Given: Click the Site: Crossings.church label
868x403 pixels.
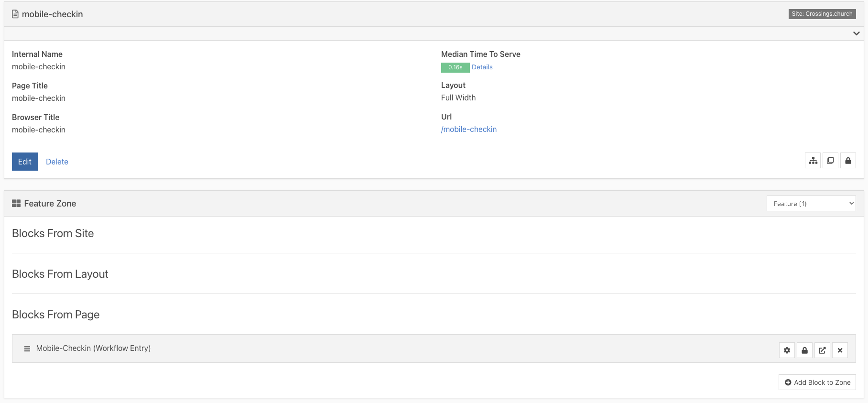Looking at the screenshot, I should [x=822, y=14].
